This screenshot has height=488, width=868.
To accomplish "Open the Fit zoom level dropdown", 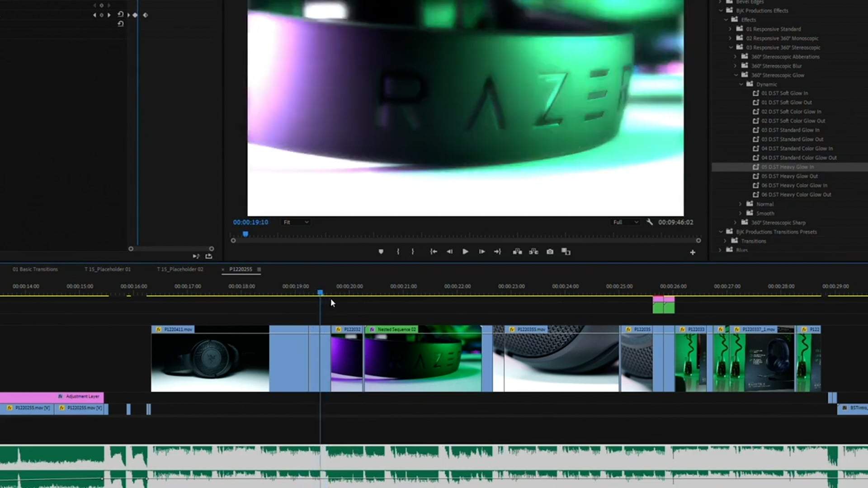I will [296, 222].
